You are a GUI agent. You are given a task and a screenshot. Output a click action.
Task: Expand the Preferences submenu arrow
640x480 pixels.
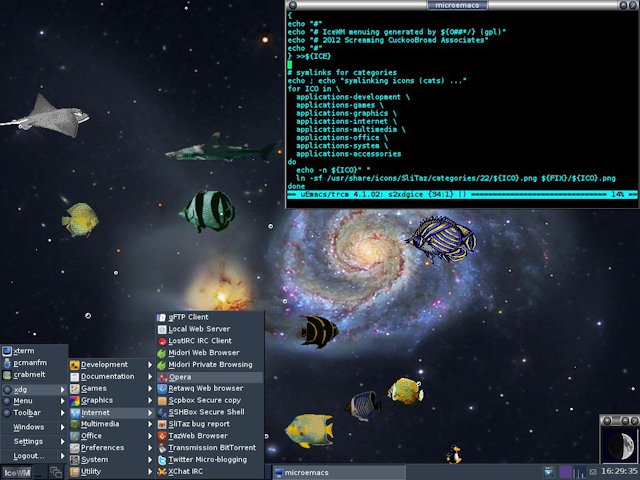tap(150, 448)
